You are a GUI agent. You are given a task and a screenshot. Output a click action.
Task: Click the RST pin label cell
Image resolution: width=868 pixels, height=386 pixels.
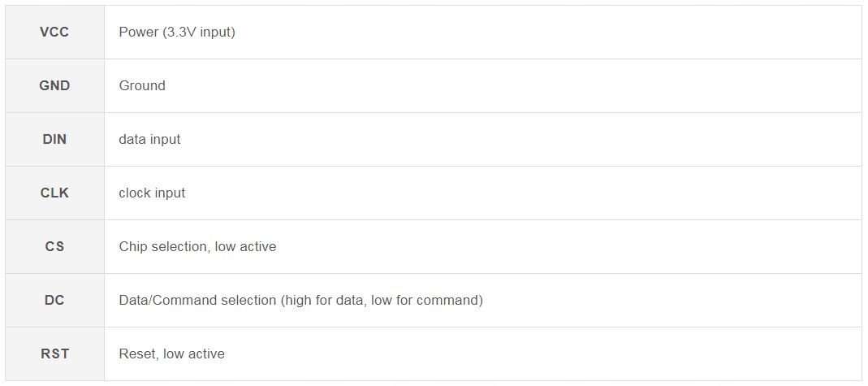54,353
